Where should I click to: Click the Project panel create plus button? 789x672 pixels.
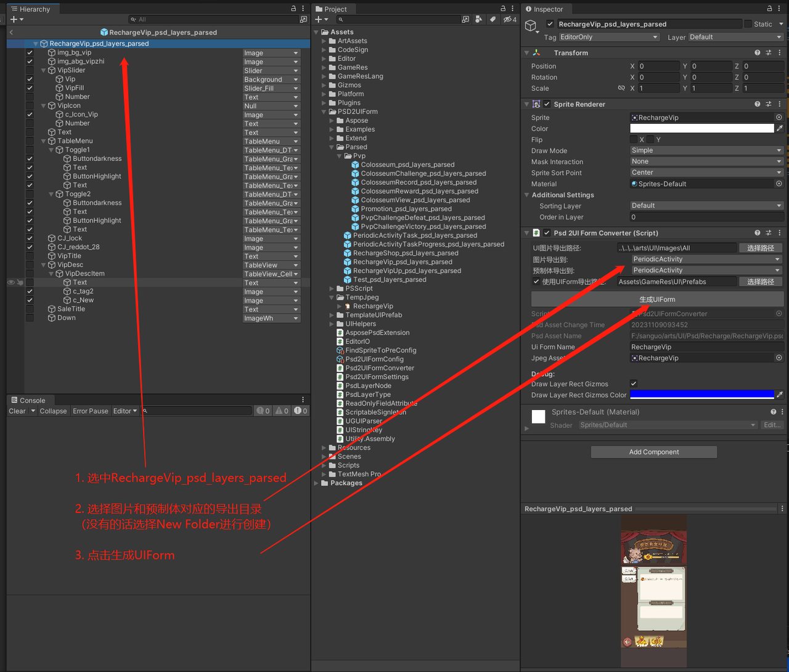point(319,20)
